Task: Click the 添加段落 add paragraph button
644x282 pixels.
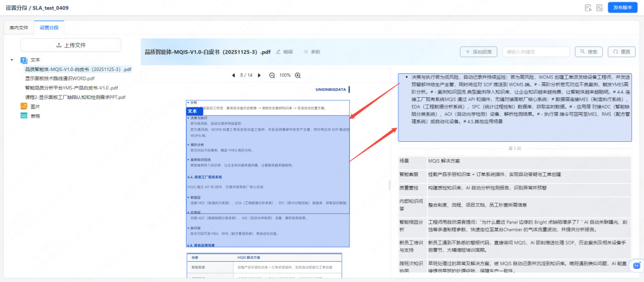Action: tap(478, 52)
